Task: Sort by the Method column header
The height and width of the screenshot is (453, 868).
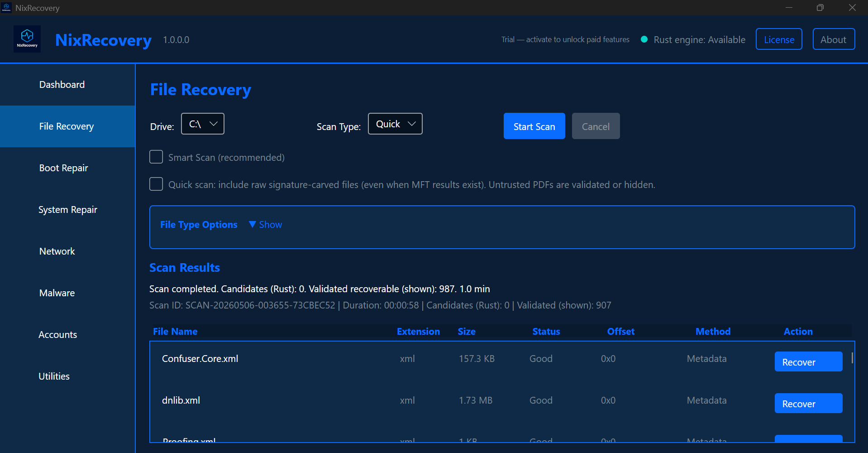Action: coord(713,332)
